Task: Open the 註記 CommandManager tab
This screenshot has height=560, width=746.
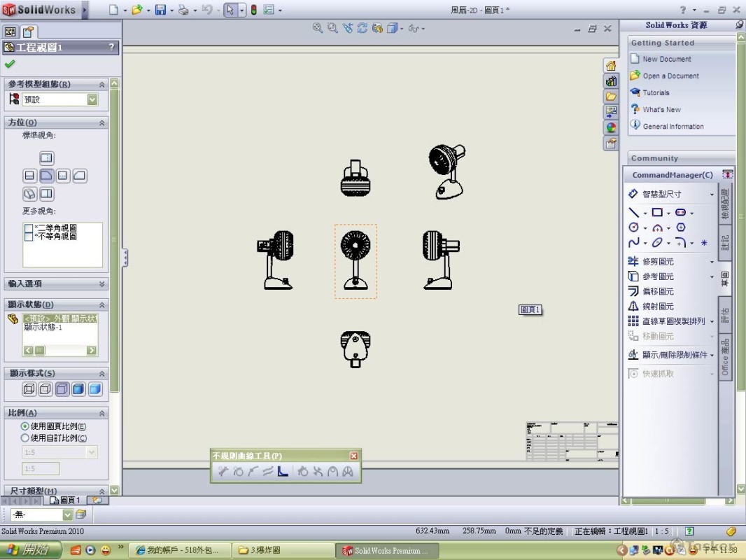Action: click(x=725, y=243)
